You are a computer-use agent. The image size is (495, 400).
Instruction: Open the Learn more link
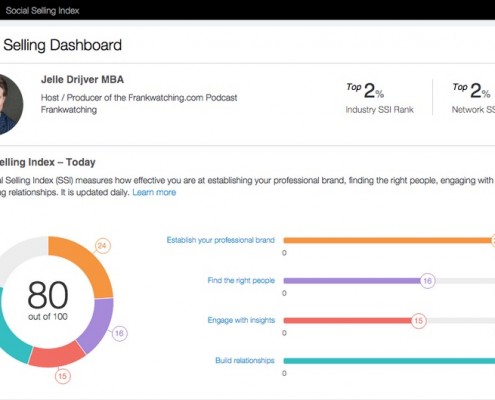[x=154, y=192]
